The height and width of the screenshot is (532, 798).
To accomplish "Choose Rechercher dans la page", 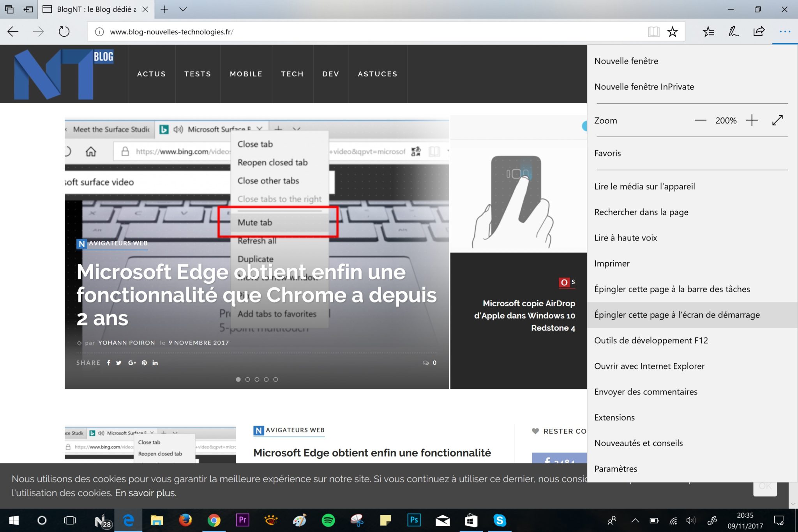I will coord(692,212).
